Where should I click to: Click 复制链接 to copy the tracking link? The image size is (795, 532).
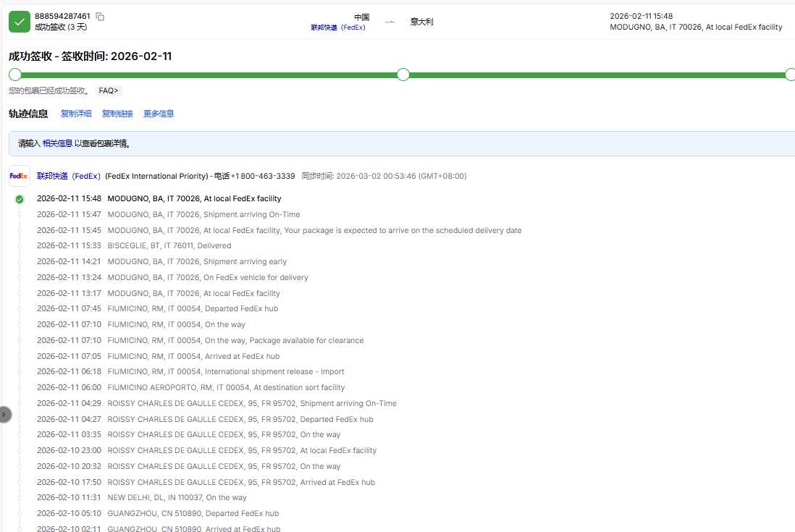coord(117,114)
